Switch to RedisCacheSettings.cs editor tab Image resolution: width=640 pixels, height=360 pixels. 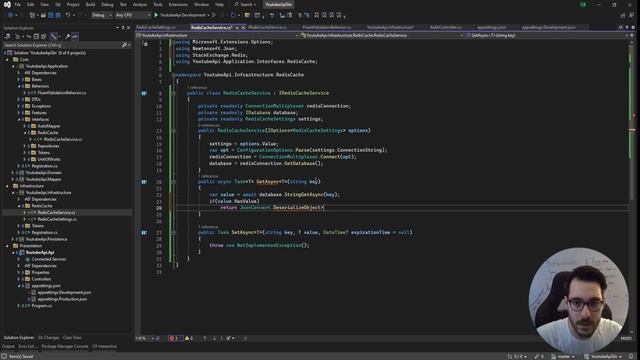pos(156,27)
